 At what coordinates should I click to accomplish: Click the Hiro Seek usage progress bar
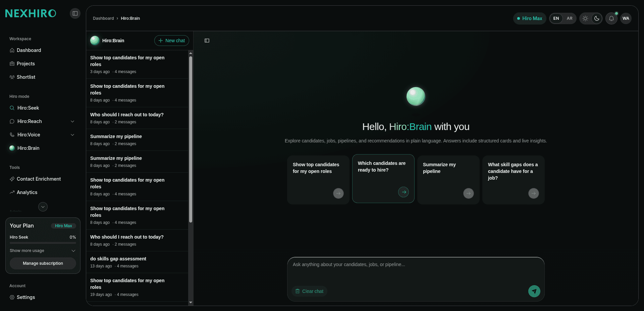pos(43,243)
